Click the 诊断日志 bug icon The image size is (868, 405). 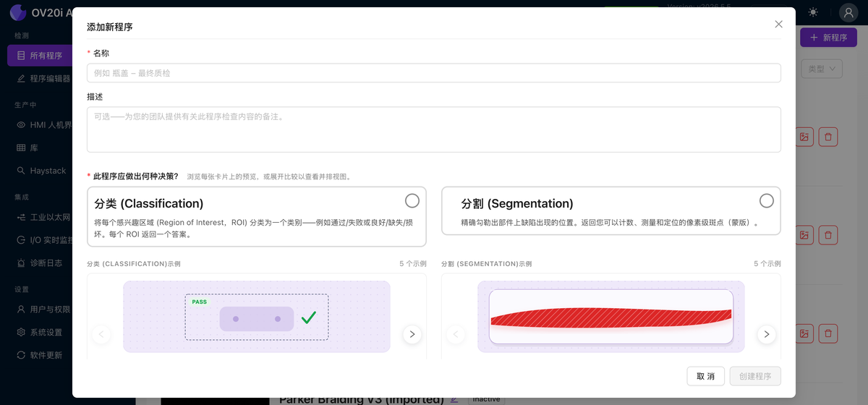(21, 263)
